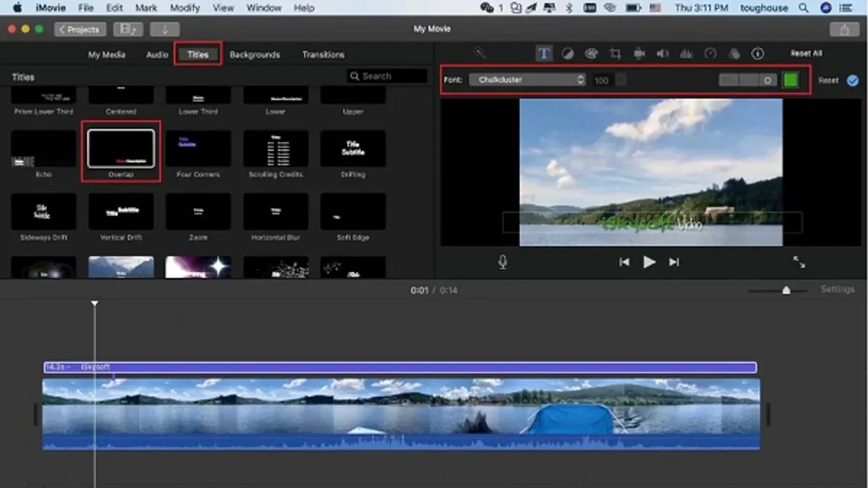Viewport: 868px width, 488px height.
Task: Open Spotlight search in menu bar
Action: [x=804, y=8]
